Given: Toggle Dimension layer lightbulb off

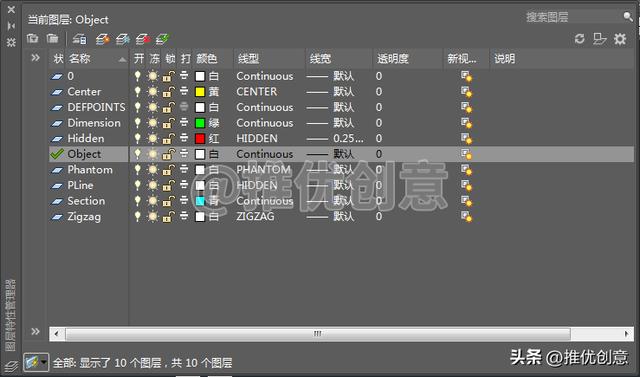Looking at the screenshot, I should pyautogui.click(x=138, y=123).
